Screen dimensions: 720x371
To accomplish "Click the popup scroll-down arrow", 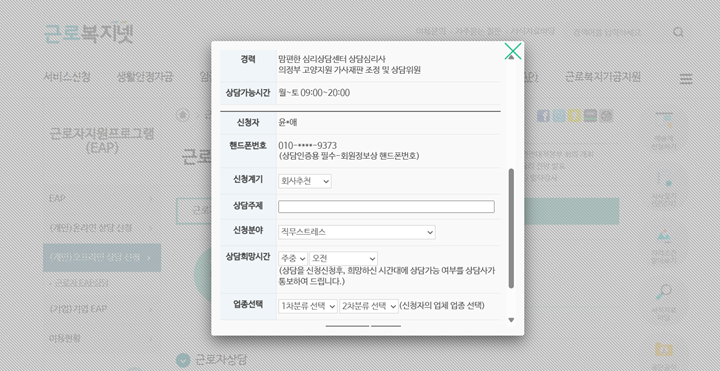I will click(511, 320).
